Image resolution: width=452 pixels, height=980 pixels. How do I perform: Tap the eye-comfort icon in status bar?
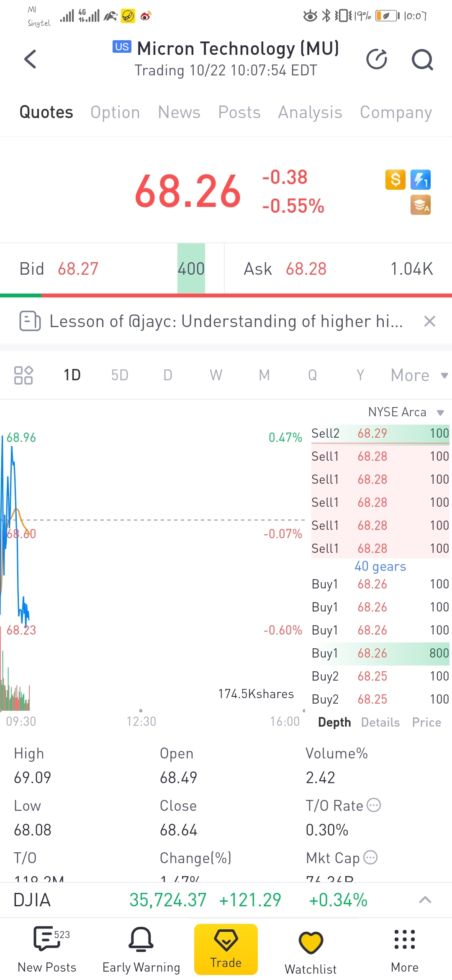310,16
